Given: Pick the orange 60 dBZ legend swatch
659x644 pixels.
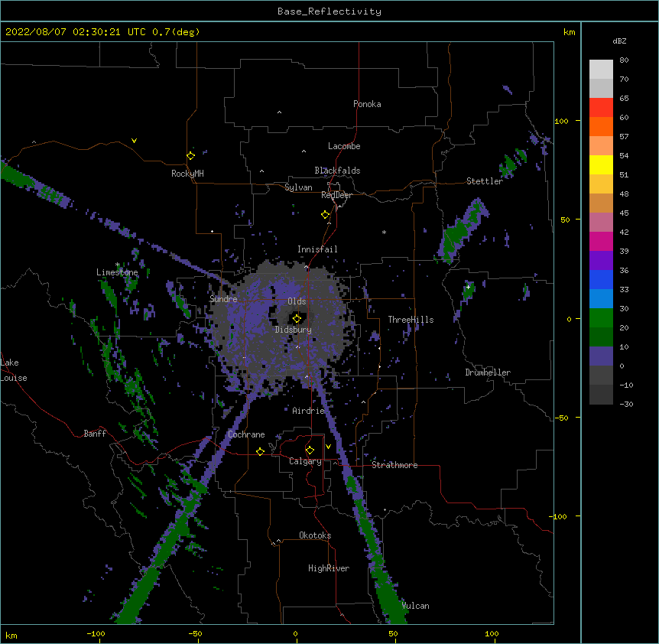Looking at the screenshot, I should tap(601, 126).
